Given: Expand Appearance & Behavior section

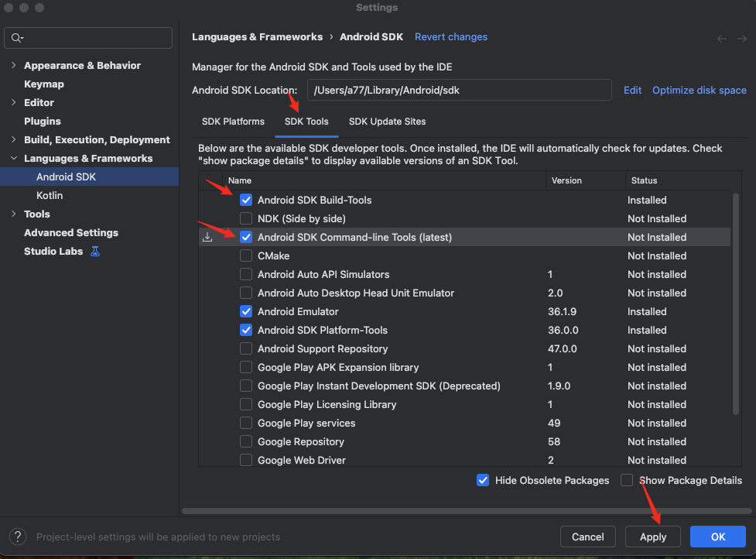Looking at the screenshot, I should coord(13,65).
